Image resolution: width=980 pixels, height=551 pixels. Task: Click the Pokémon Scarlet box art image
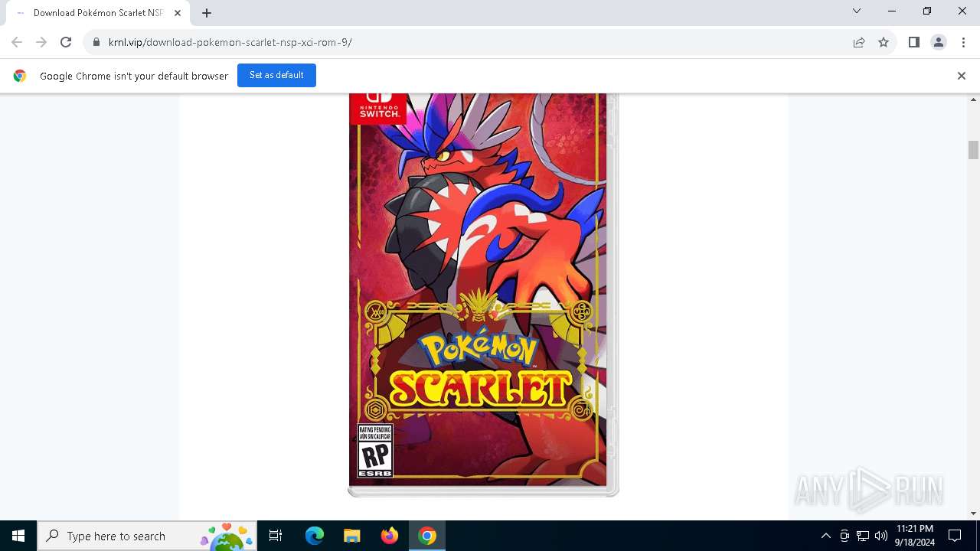483,295
